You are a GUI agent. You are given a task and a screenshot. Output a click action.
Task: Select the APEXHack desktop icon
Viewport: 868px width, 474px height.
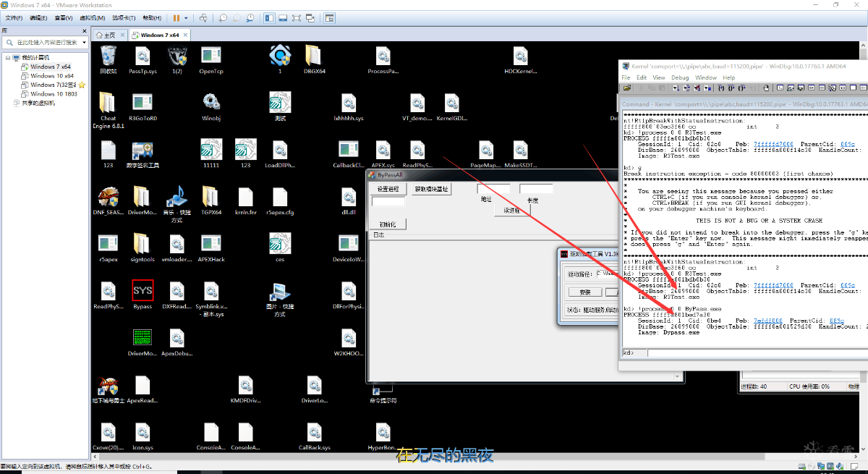(211, 248)
